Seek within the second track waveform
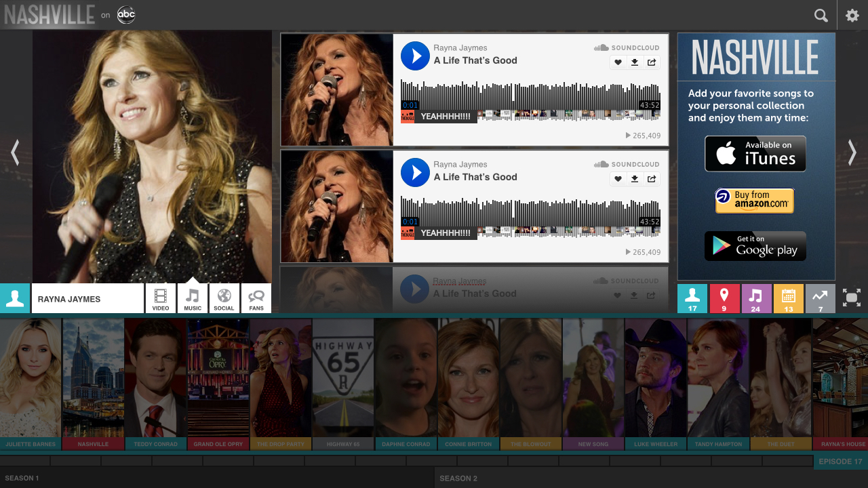 tap(530, 211)
